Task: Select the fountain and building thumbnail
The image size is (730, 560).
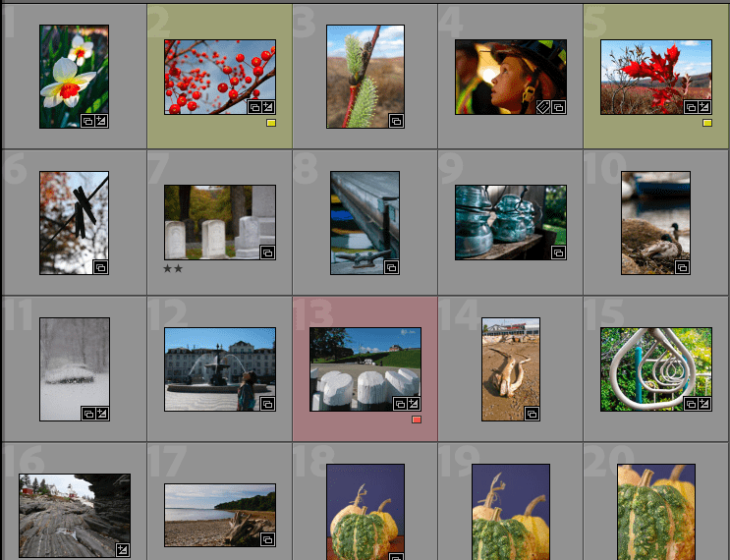Action: point(220,369)
